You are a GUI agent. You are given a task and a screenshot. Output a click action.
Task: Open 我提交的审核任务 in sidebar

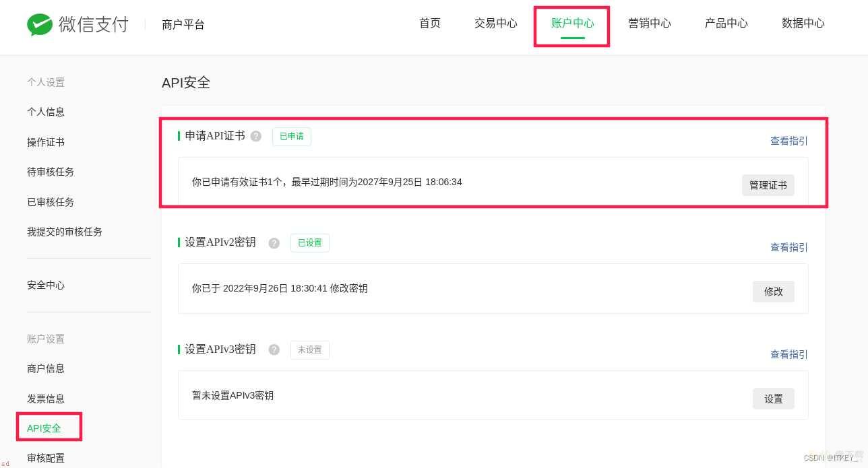point(65,232)
